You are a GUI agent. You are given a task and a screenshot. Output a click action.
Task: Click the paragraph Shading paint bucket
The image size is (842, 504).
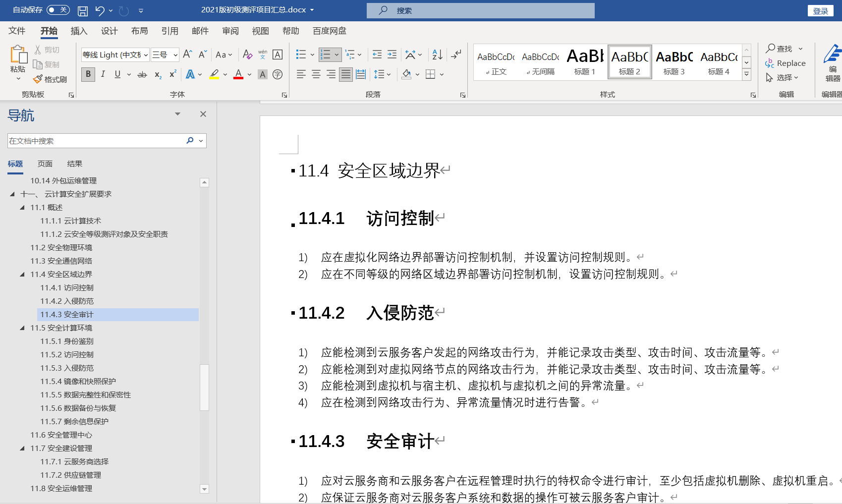click(x=406, y=74)
